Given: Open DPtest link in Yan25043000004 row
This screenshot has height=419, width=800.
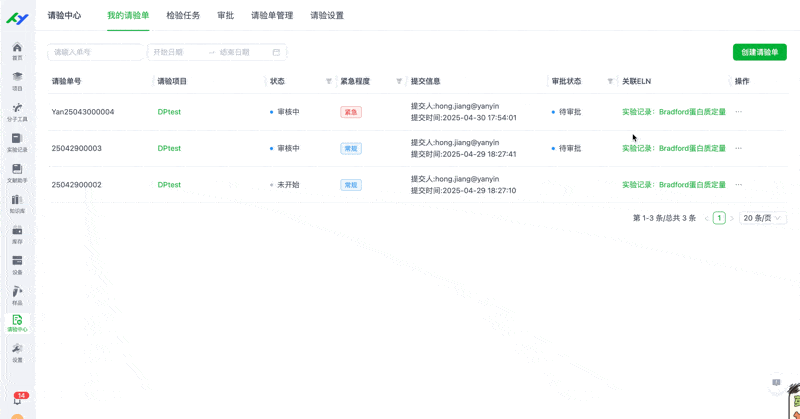Looking at the screenshot, I should [x=169, y=112].
